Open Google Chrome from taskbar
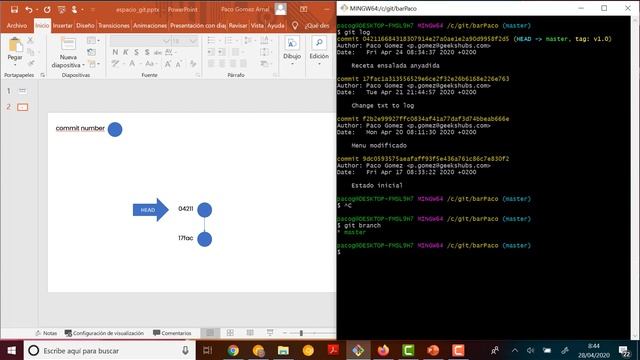The height and width of the screenshot is (360, 640). pos(233,350)
